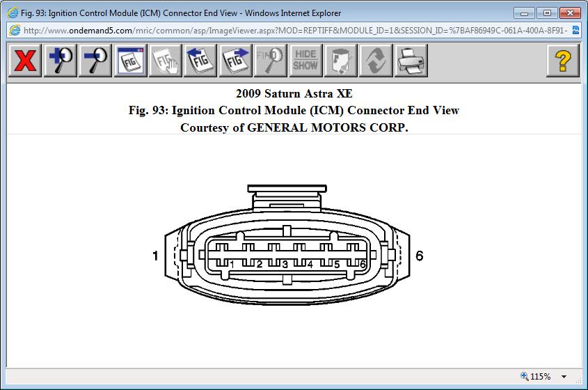Click the IE logo in title bar
The width and height of the screenshot is (588, 390).
pos(13,13)
